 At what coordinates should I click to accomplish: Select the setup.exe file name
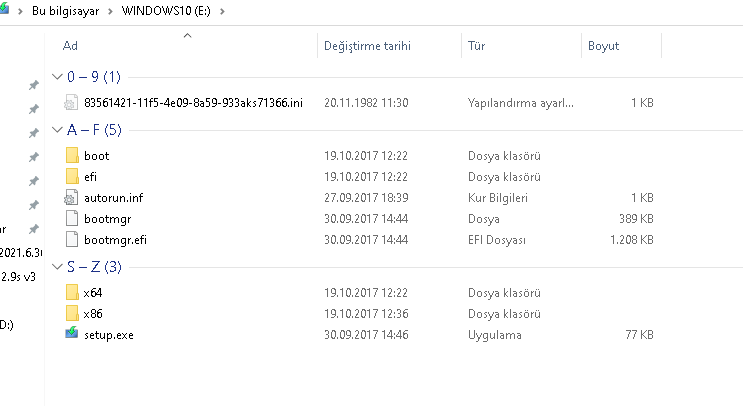click(108, 335)
